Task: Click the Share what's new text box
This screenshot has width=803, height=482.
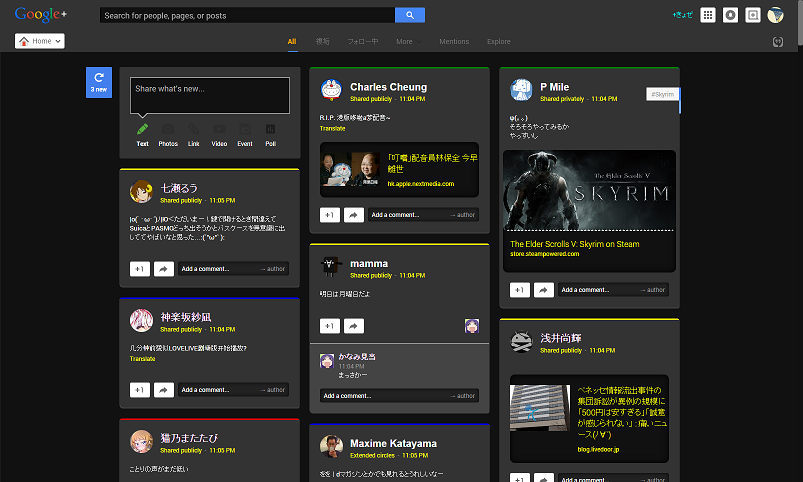Action: click(210, 95)
